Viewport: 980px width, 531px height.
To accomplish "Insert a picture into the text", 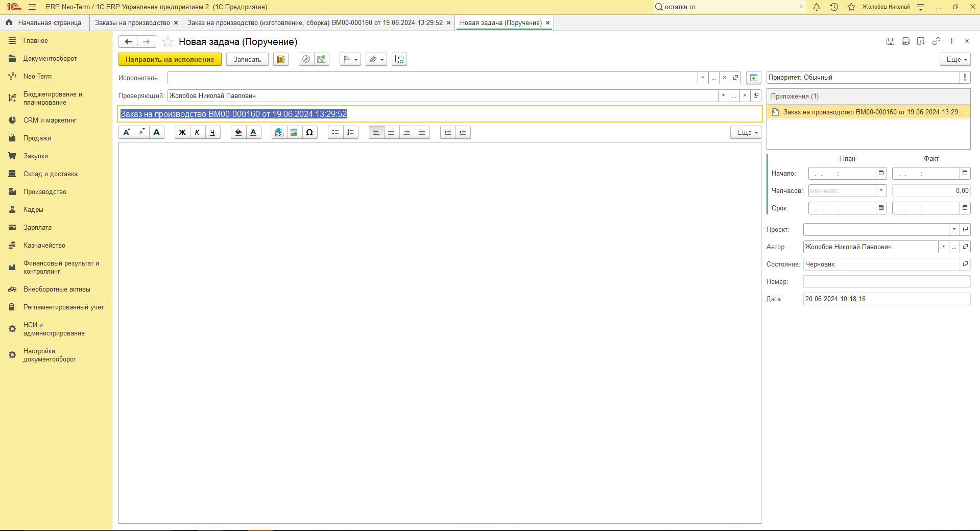I will point(294,132).
